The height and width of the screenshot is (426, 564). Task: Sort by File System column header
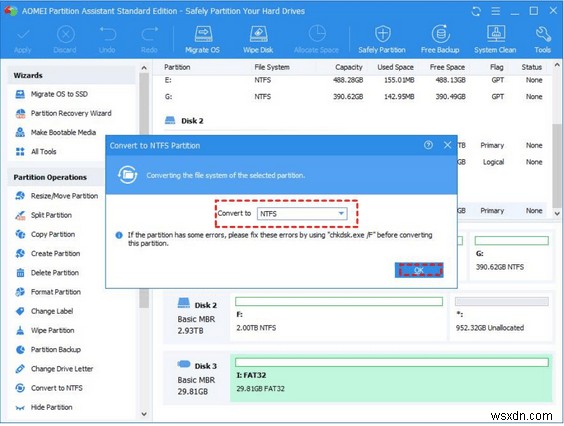coord(272,67)
